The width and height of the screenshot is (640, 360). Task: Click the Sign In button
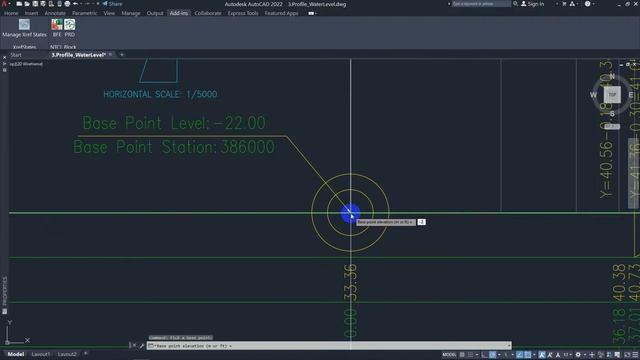tap(533, 4)
